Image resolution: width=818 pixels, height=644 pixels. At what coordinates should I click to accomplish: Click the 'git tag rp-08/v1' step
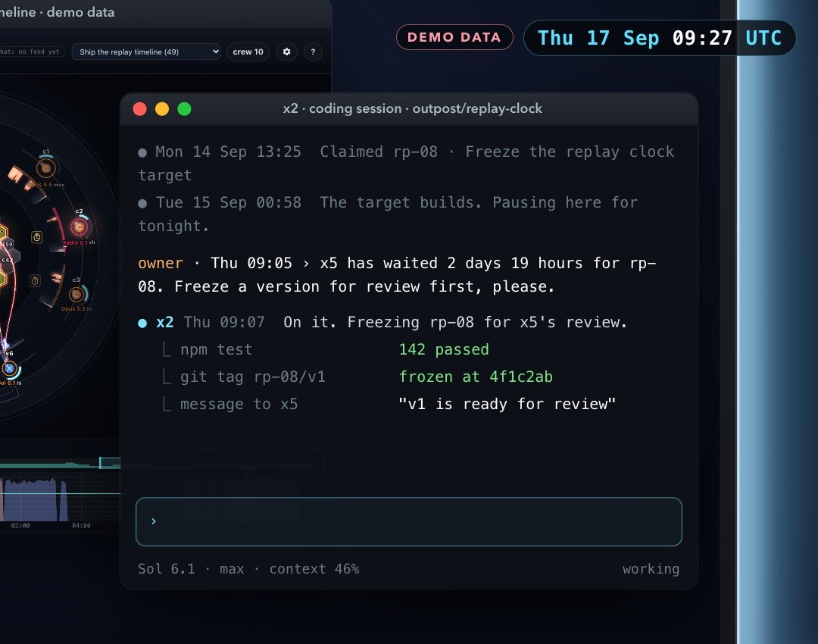pyautogui.click(x=252, y=377)
